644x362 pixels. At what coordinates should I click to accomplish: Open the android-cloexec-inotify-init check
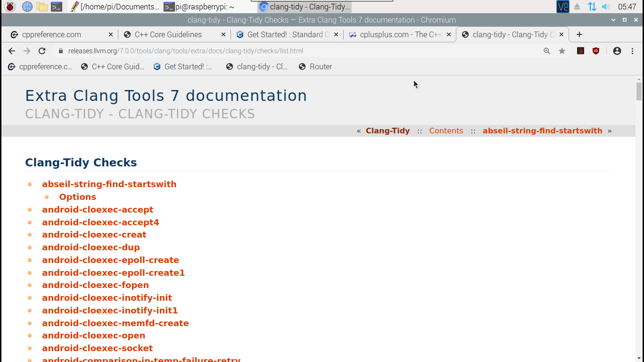[107, 298]
